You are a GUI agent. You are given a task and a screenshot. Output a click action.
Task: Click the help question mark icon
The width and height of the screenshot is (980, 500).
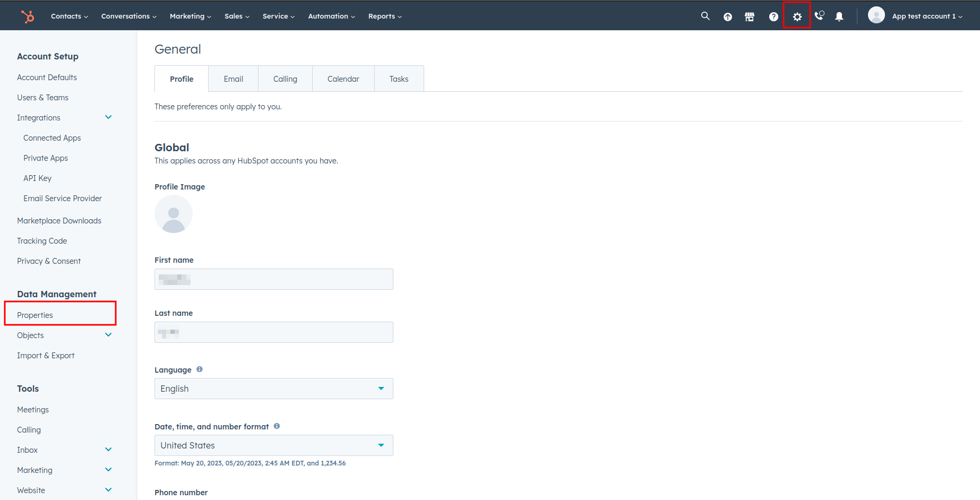773,16
